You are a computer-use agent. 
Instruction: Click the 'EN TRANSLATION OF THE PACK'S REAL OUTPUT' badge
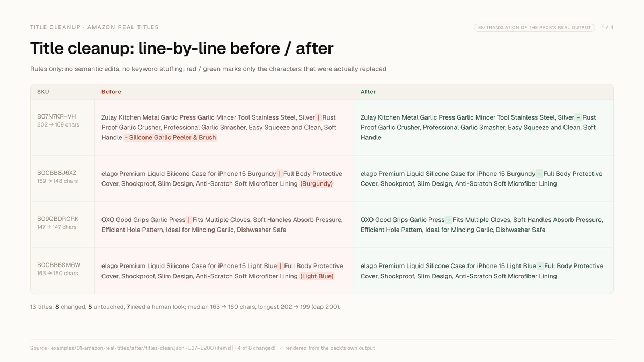tap(535, 27)
